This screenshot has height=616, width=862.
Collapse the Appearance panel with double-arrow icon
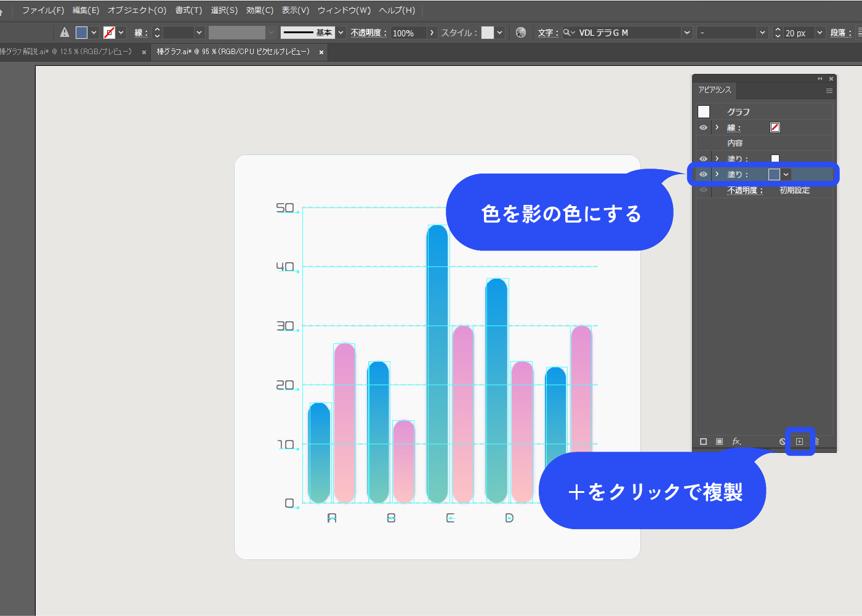coord(820,79)
